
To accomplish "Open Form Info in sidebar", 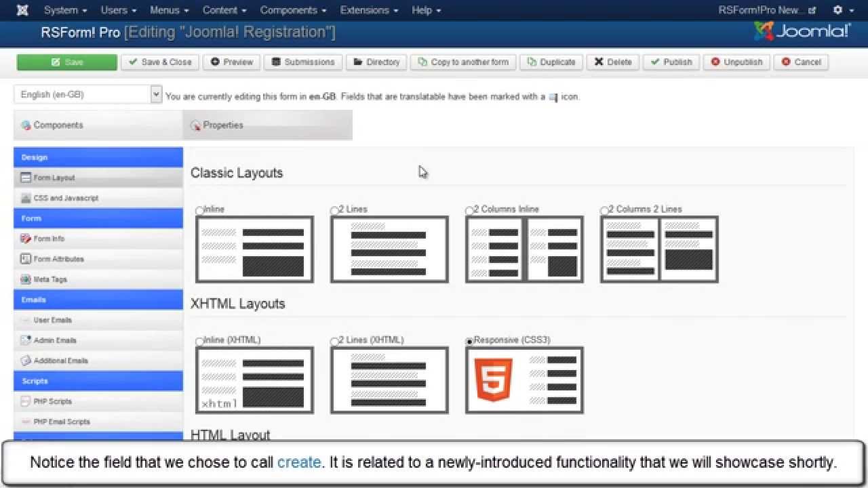I will click(x=98, y=239).
